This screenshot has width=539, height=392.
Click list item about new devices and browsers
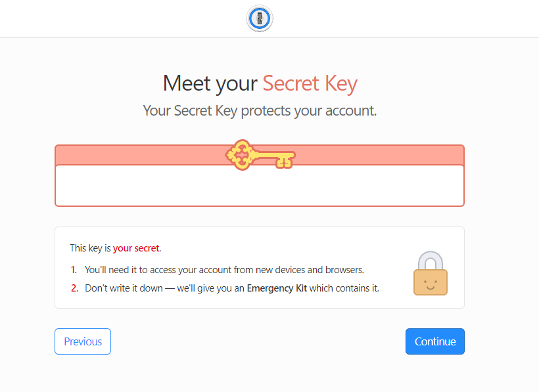224,270
